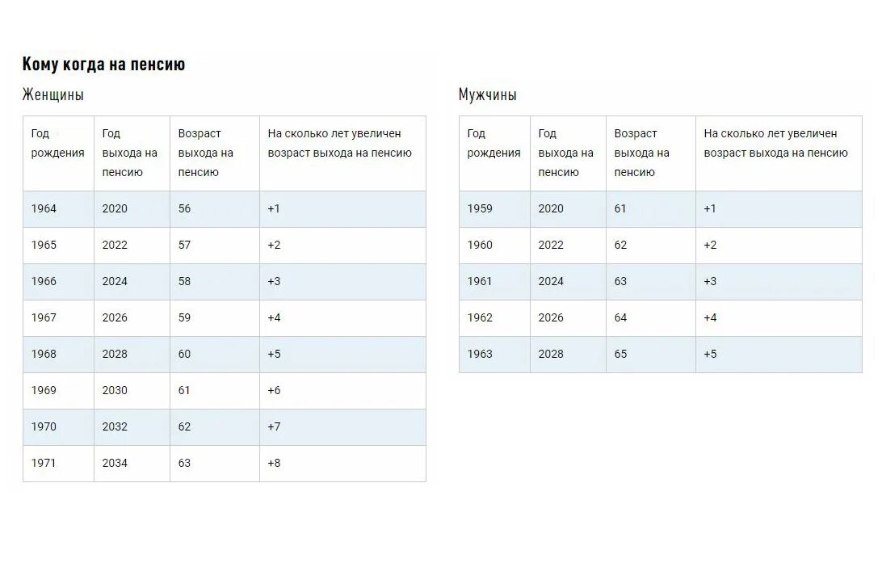Select the 'Мужчины' table title
882x588 pixels.
click(487, 94)
